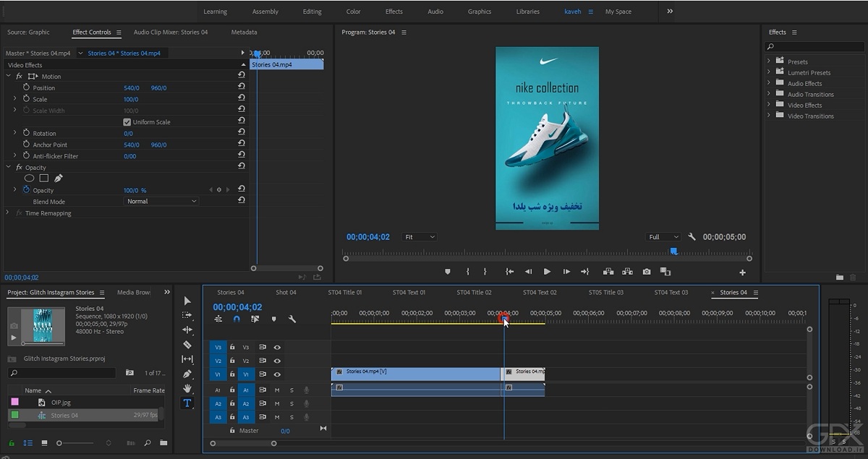Open the Blend Mode dropdown
Screen dimensions: 868x459
tap(161, 202)
